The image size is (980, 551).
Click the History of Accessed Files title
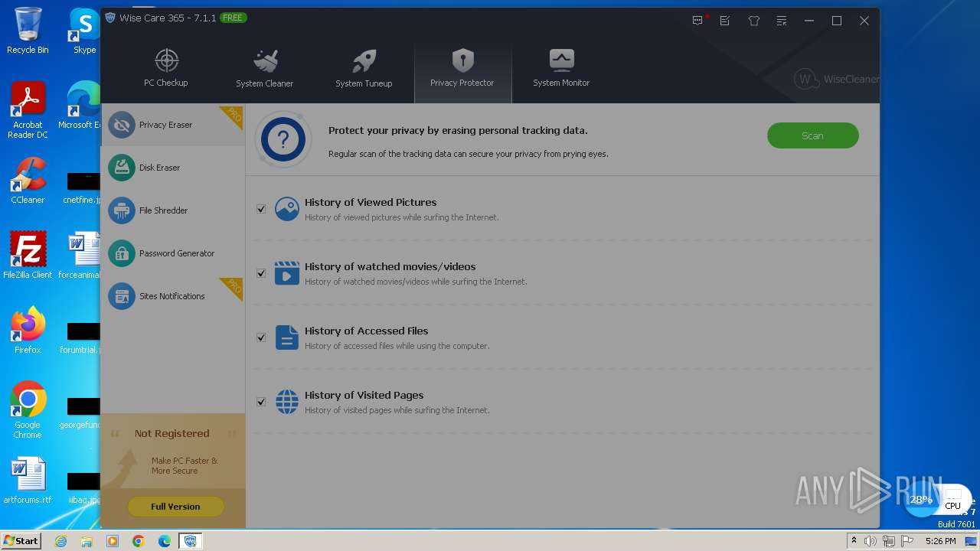pos(366,331)
